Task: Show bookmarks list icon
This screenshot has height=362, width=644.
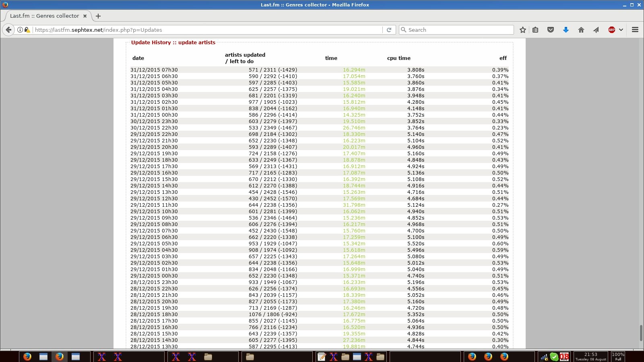Action: 535,30
